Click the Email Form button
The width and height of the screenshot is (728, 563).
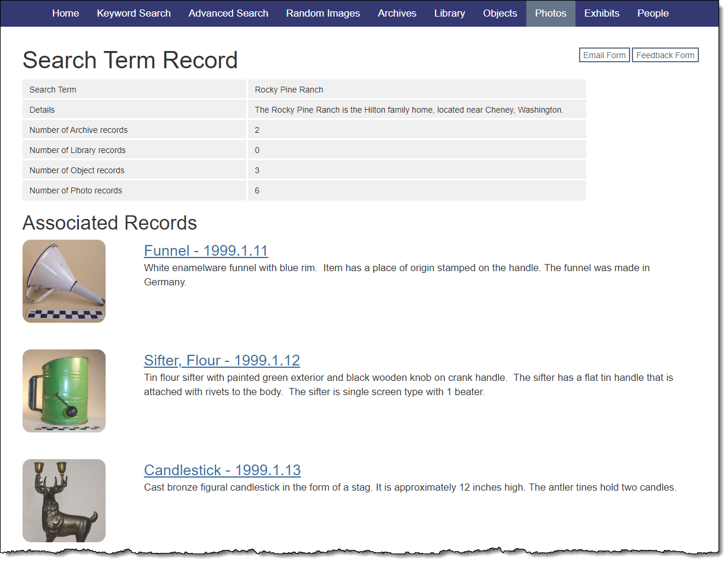[x=604, y=55]
